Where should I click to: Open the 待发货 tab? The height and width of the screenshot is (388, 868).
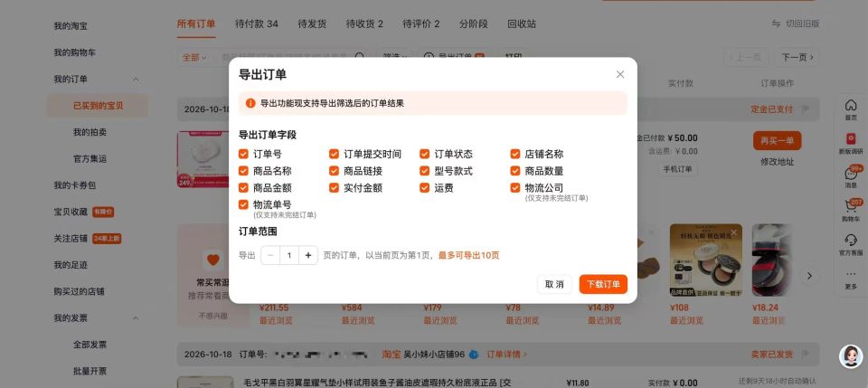(312, 24)
